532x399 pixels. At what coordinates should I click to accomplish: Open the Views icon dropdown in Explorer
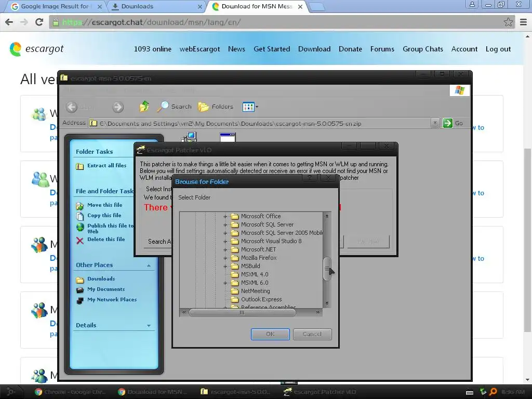[x=250, y=107]
